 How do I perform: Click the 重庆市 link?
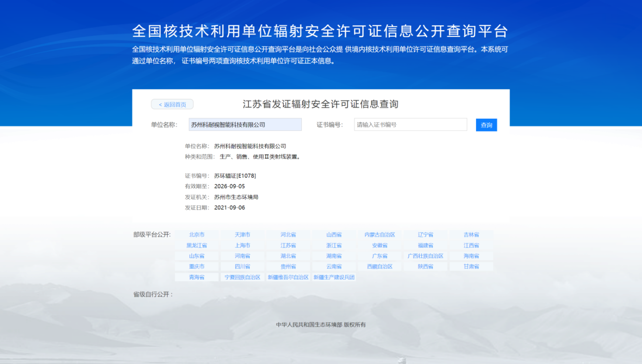[197, 267]
